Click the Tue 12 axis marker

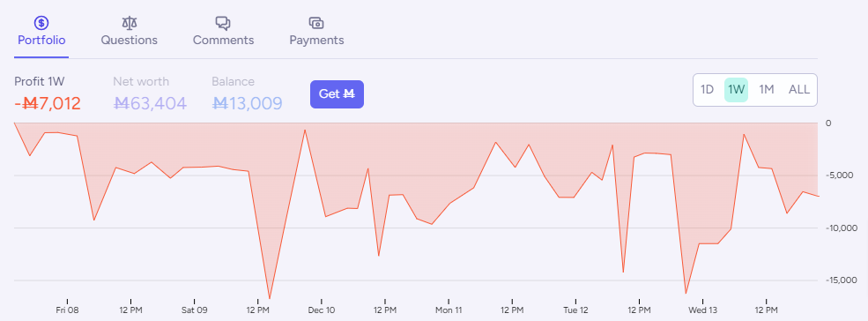coord(575,310)
